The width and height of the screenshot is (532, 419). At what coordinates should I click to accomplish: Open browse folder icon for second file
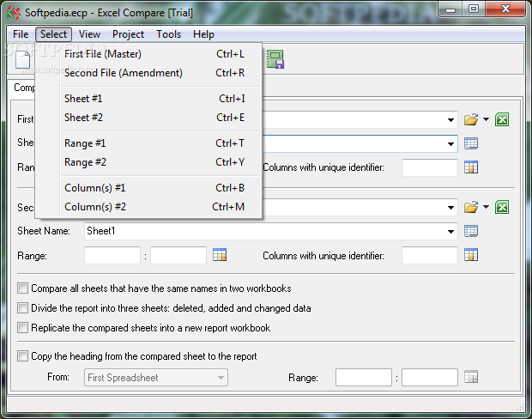[x=471, y=207]
